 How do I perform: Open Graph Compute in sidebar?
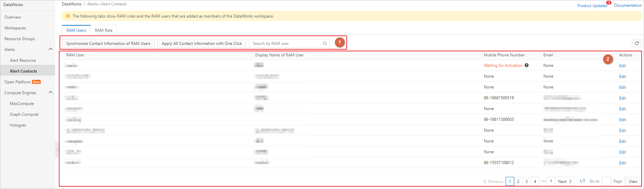pos(24,114)
